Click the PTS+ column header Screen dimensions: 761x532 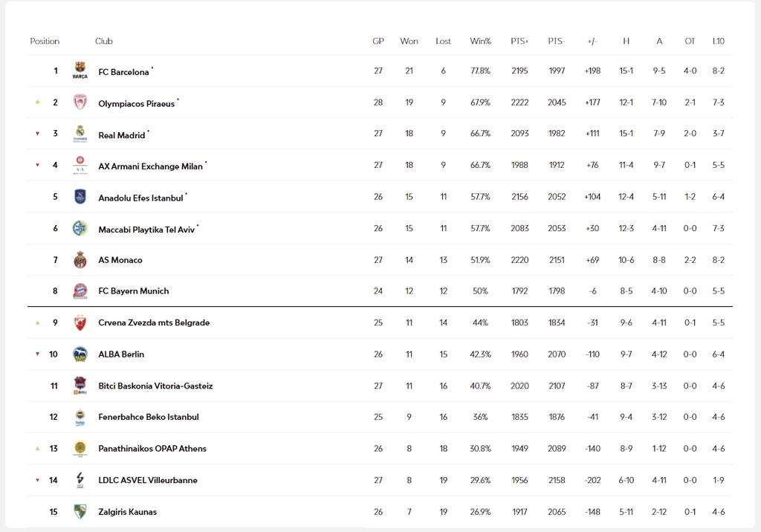click(519, 42)
